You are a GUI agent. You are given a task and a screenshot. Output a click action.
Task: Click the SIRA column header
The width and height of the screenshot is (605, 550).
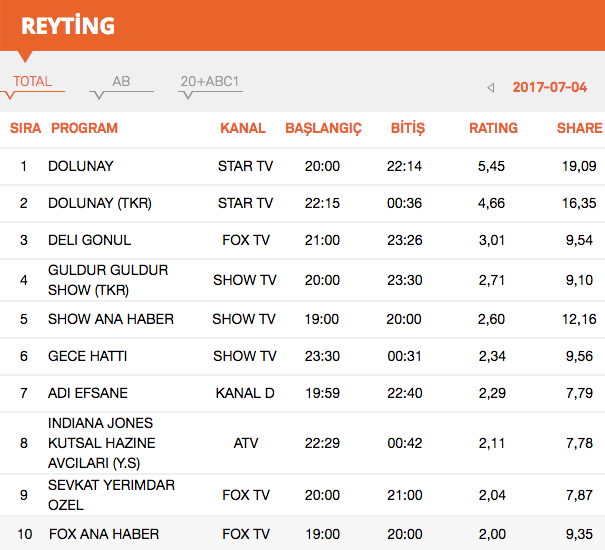coord(25,128)
